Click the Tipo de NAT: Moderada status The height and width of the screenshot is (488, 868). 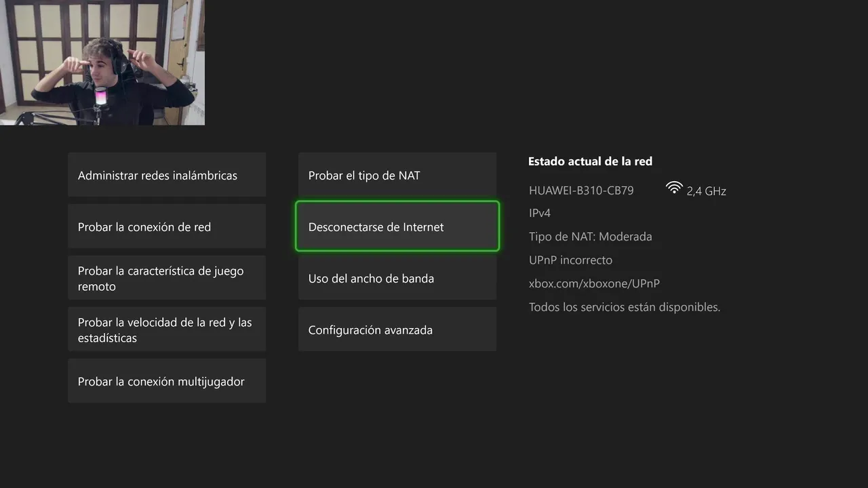tap(590, 237)
